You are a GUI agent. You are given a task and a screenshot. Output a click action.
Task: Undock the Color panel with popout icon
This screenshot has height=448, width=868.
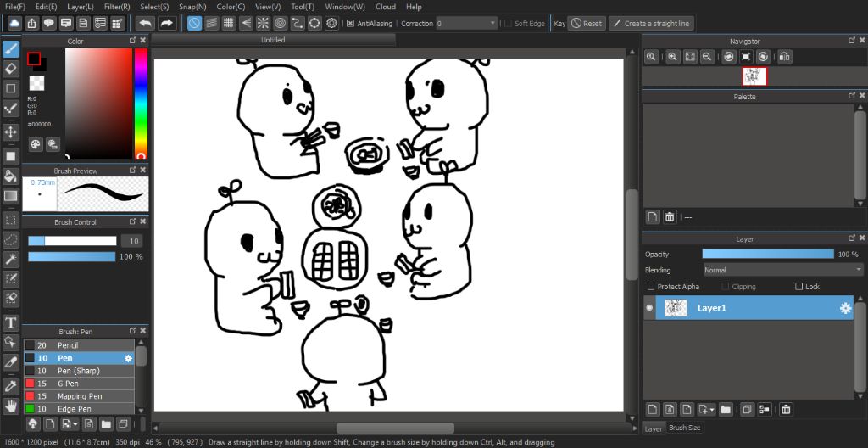pos(133,41)
